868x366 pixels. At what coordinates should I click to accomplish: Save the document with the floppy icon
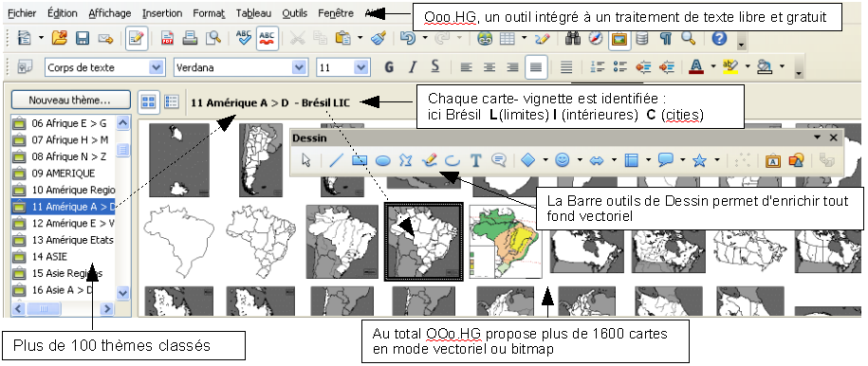point(83,38)
